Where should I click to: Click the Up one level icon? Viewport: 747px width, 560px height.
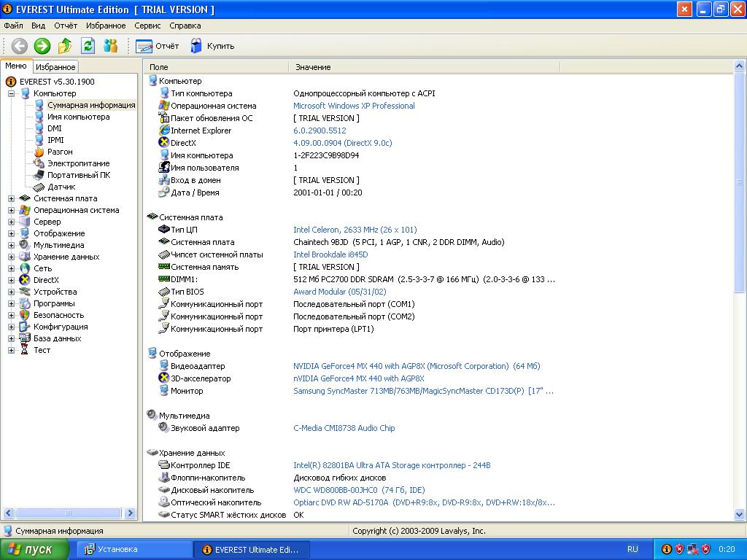click(65, 46)
